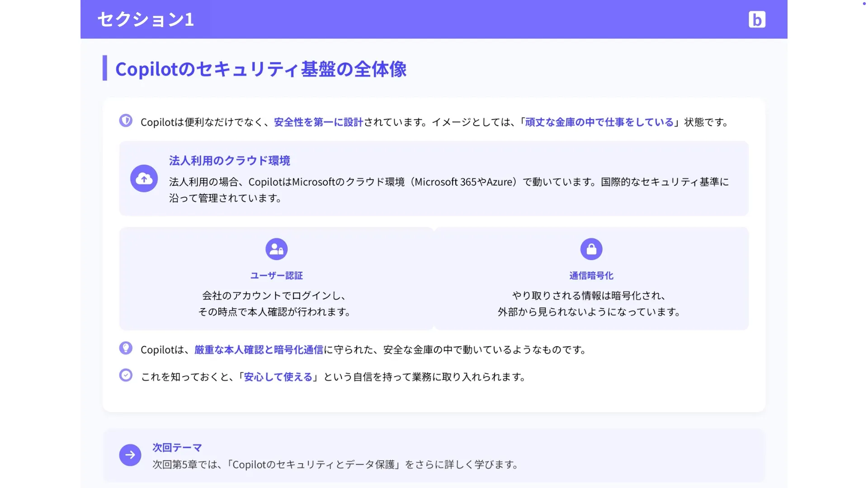The image size is (868, 488).
Task: Click the cloud icon for 法人利用のクラウド環境
Action: click(x=143, y=178)
